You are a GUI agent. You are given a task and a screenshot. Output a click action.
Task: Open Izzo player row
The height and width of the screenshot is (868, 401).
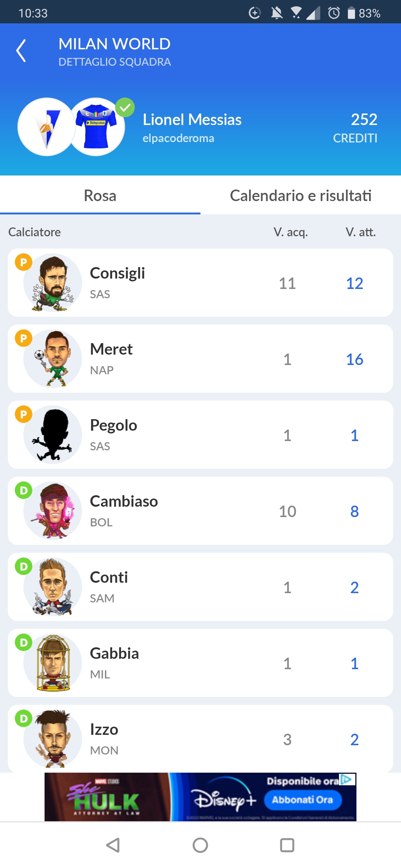pyautogui.click(x=200, y=739)
